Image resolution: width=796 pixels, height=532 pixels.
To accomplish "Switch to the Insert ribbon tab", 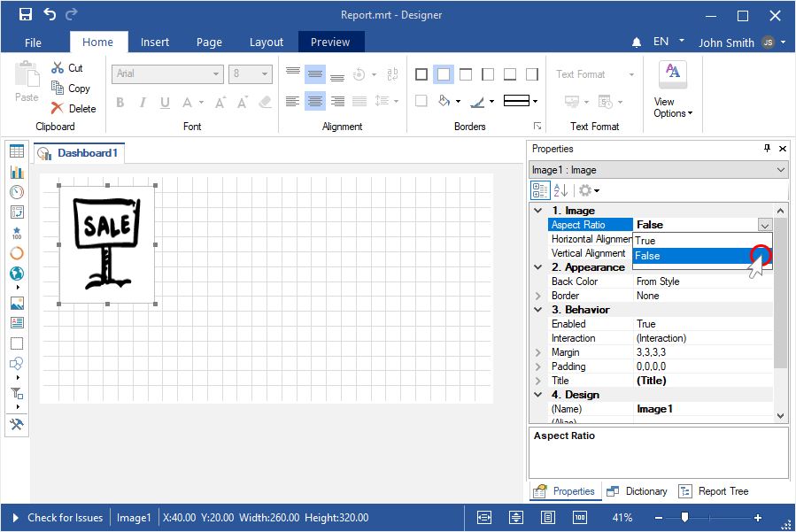I will point(155,42).
